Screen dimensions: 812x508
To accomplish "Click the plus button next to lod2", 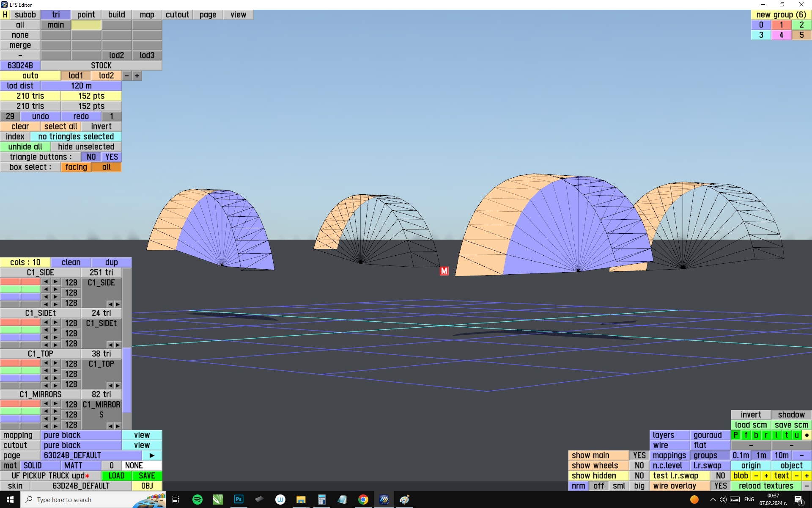I will (x=137, y=76).
